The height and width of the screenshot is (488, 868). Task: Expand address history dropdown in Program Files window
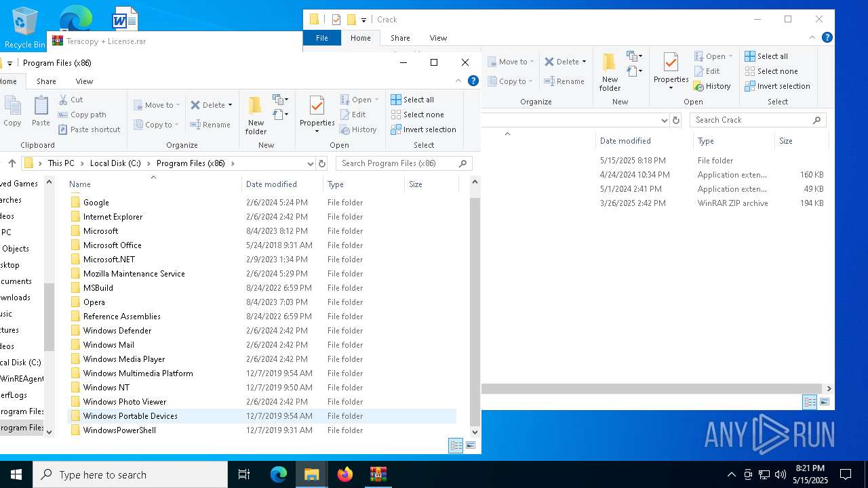[311, 163]
